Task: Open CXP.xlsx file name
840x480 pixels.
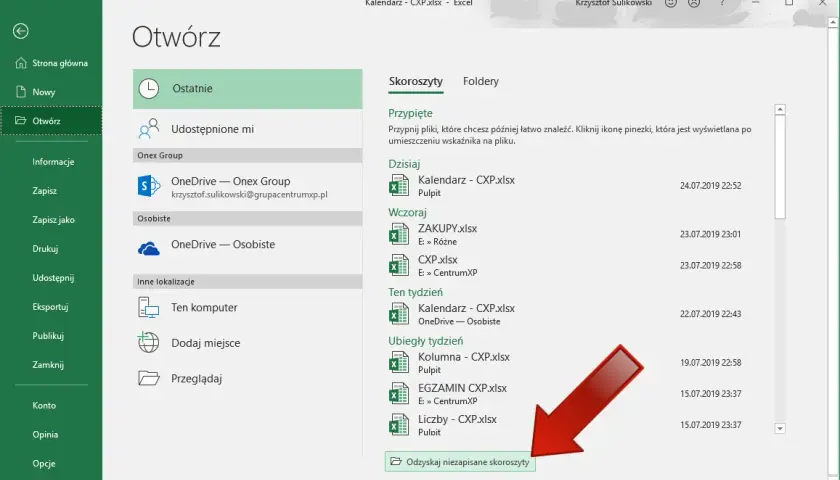Action: point(438,259)
